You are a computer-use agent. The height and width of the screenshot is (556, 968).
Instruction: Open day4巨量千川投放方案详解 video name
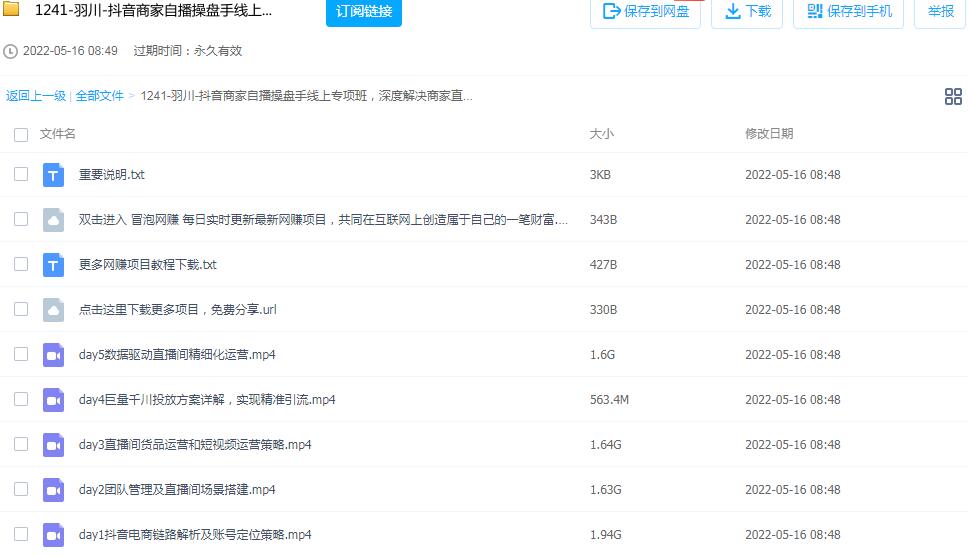point(207,400)
